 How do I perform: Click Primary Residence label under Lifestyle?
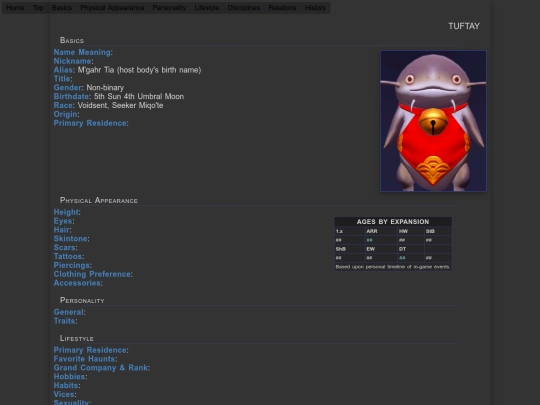pos(90,350)
